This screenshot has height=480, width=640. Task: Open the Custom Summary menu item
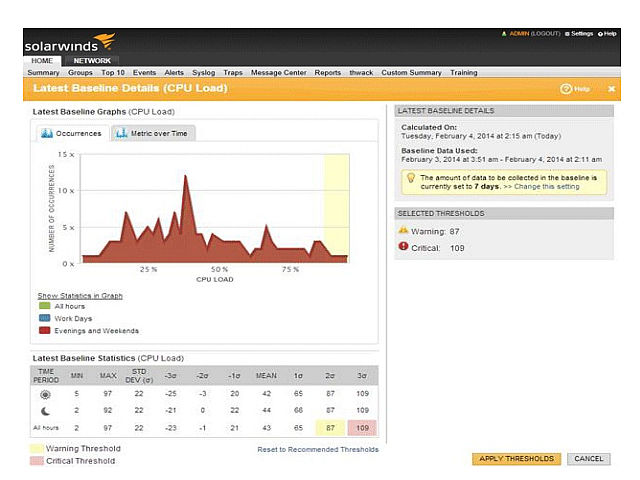(411, 72)
